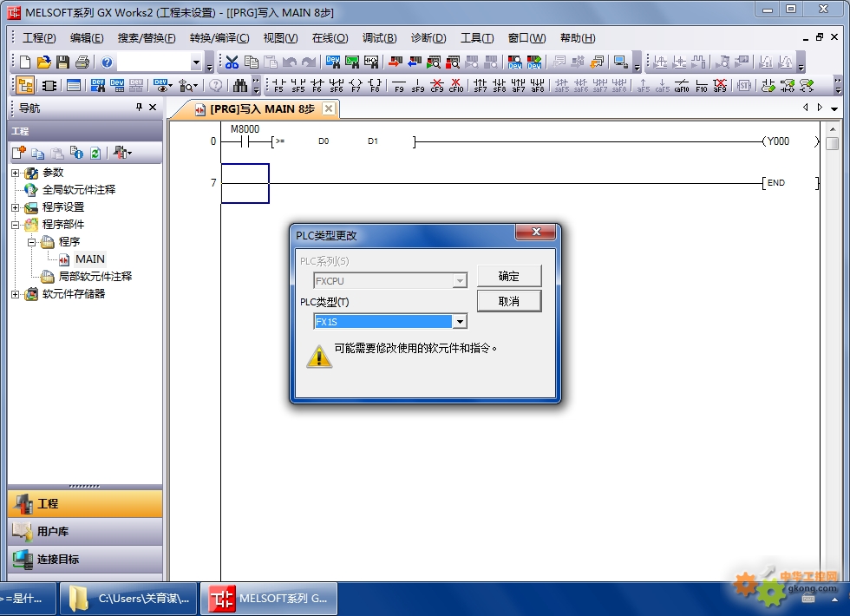Click the refresh icon in navigation toolbar
850x616 pixels.
click(95, 153)
